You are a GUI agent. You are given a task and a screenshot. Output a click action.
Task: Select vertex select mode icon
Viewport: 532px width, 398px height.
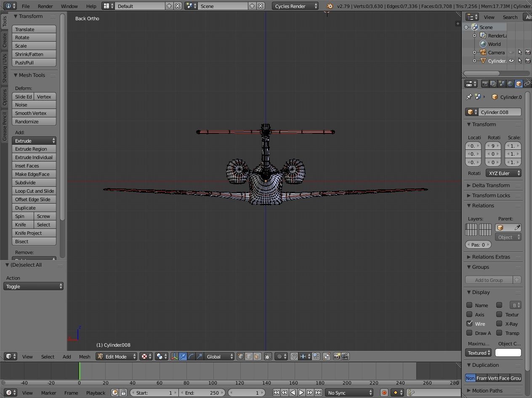tap(240, 356)
